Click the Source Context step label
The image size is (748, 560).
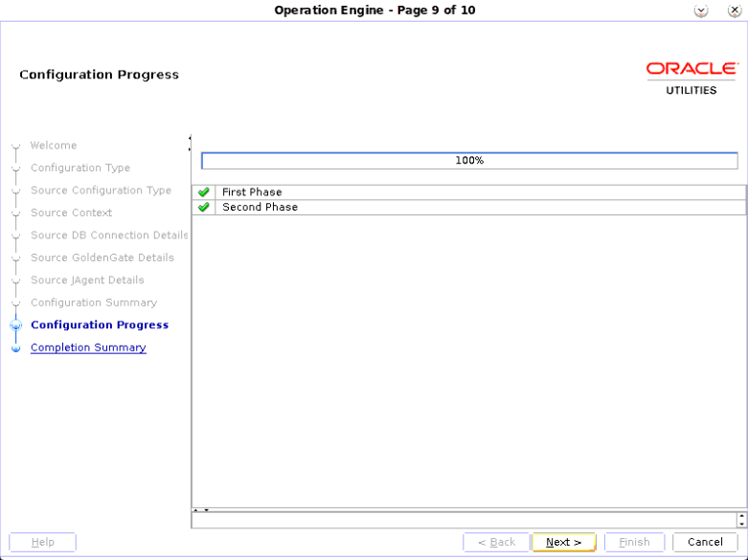pos(71,213)
